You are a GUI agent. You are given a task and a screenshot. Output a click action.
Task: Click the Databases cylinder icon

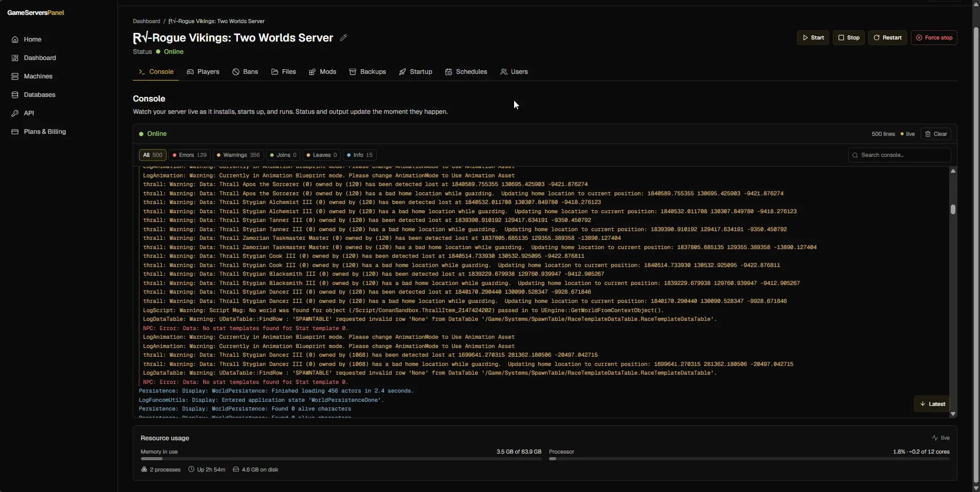click(15, 95)
